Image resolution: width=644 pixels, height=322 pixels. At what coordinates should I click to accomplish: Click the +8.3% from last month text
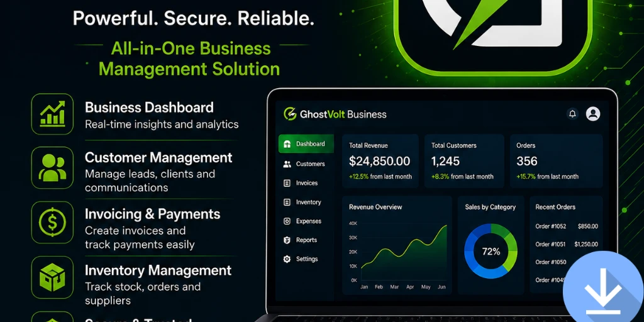[x=462, y=177]
